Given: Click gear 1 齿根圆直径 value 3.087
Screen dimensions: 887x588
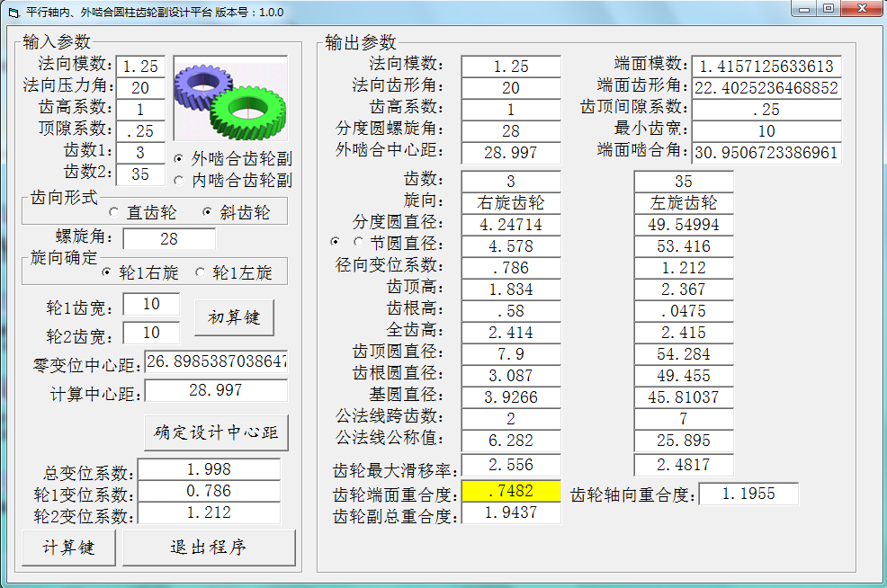Looking at the screenshot, I should [511, 376].
